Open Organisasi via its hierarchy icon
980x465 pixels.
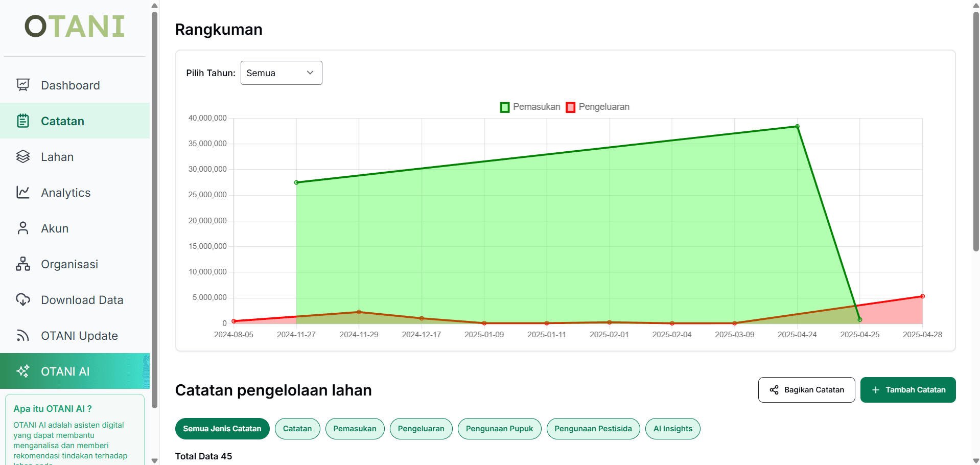[x=23, y=264]
